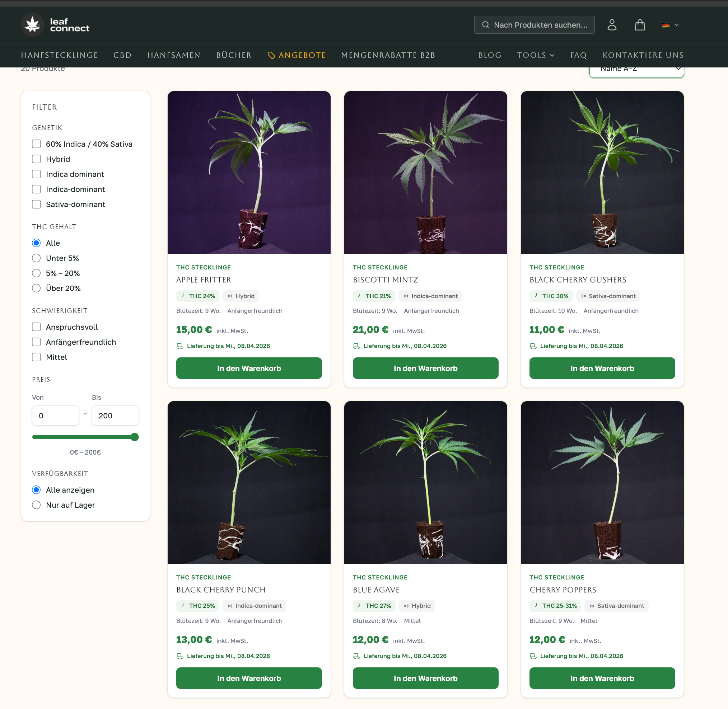Click the delivery truck icon on Apple Fritter

tap(180, 346)
